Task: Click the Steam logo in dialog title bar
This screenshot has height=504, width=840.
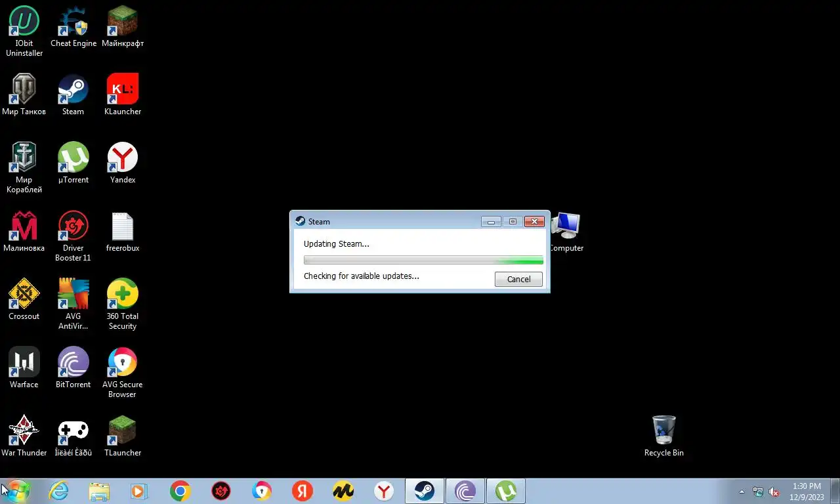Action: point(300,222)
